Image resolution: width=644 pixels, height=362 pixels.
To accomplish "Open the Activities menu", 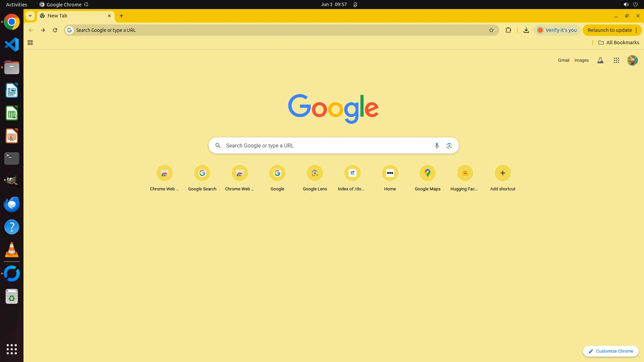I will pos(16,4).
